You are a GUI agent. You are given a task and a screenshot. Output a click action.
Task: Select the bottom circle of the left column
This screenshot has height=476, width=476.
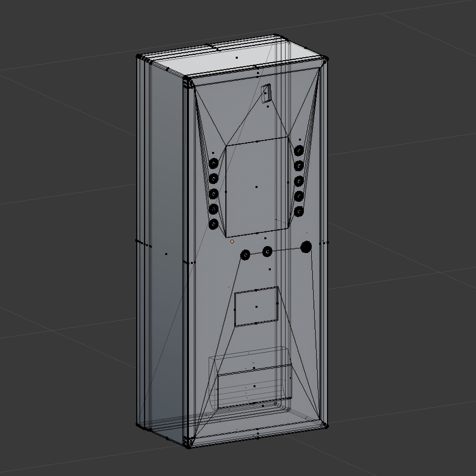[x=214, y=224]
